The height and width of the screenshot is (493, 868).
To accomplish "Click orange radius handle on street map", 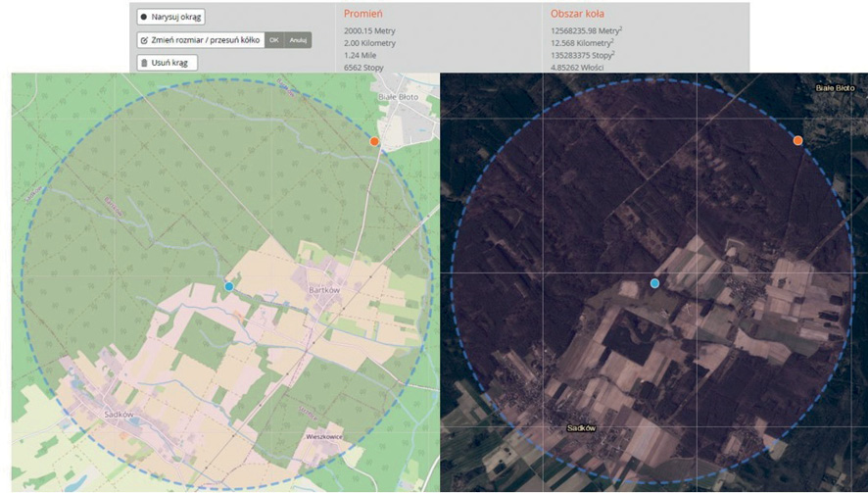I will pos(374,142).
